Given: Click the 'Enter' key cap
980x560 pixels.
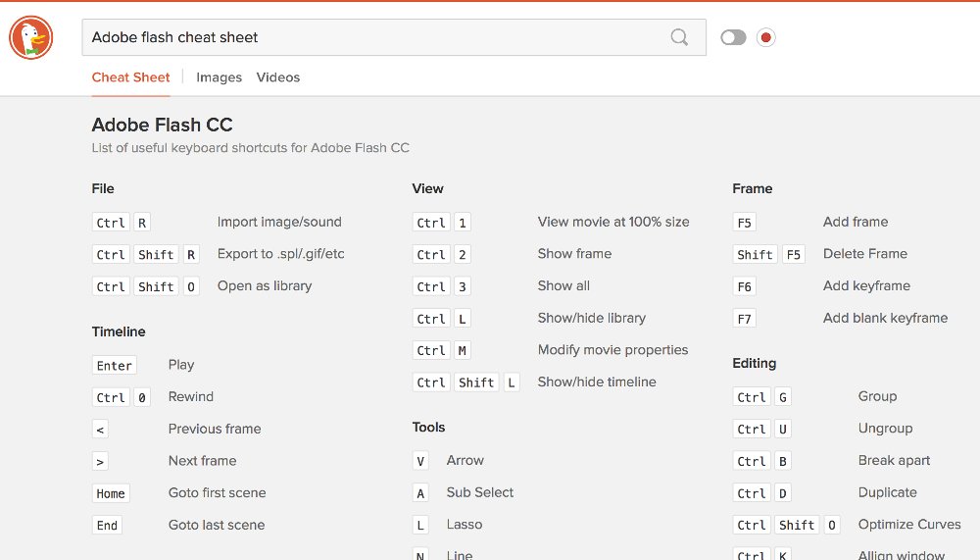Looking at the screenshot, I should click(x=115, y=366).
